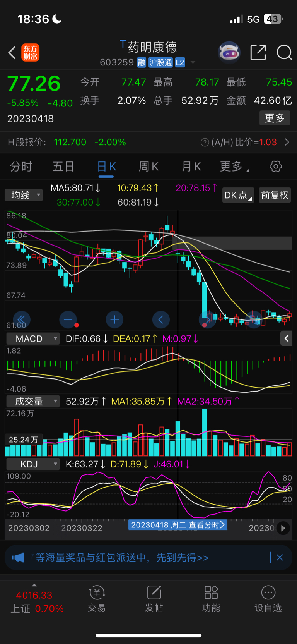
Task: Open the 成交量 indicator dropdown
Action: tap(33, 401)
